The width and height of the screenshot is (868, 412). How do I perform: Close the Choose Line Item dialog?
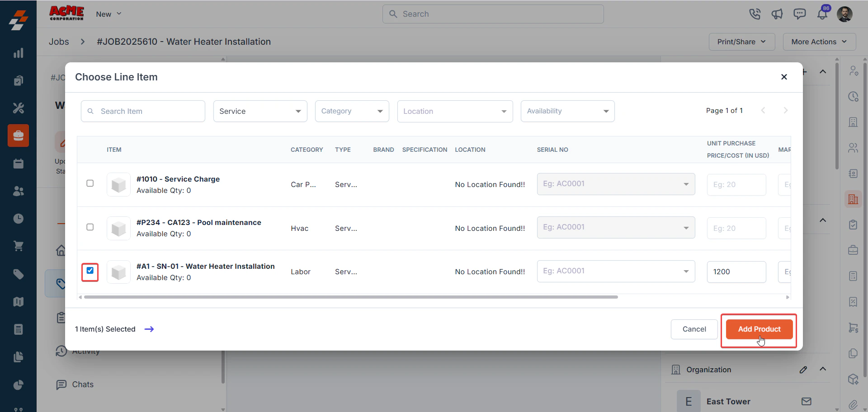tap(784, 77)
